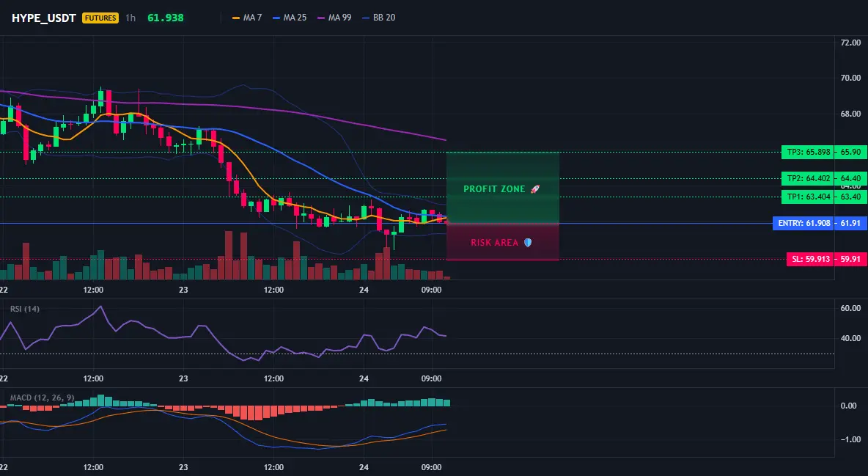Click the 09:00 label under RSI panel

click(431, 378)
